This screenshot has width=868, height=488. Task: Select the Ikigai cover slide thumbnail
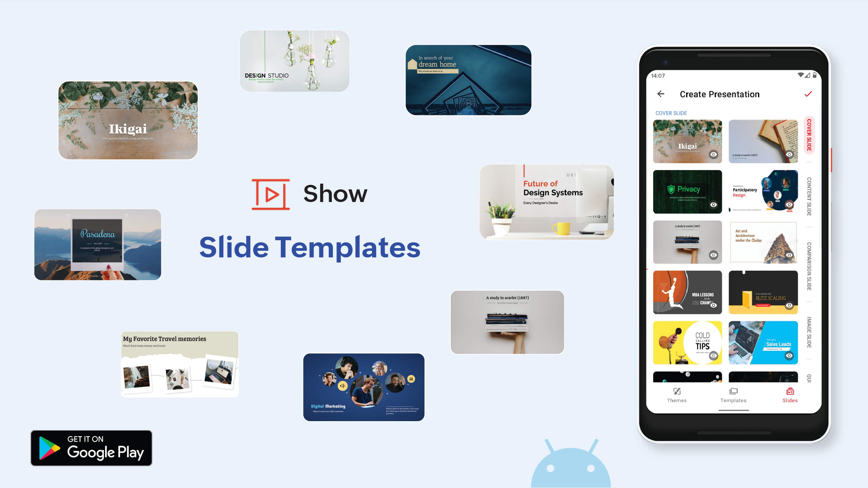tap(687, 141)
